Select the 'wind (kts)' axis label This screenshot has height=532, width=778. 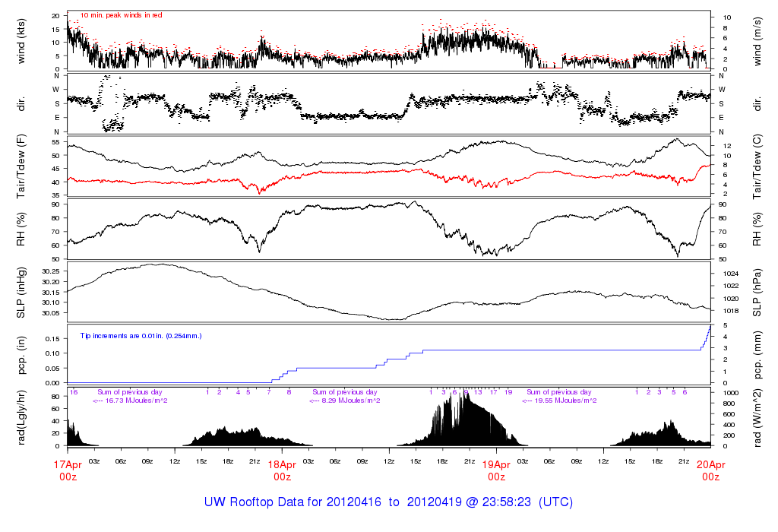click(x=21, y=42)
